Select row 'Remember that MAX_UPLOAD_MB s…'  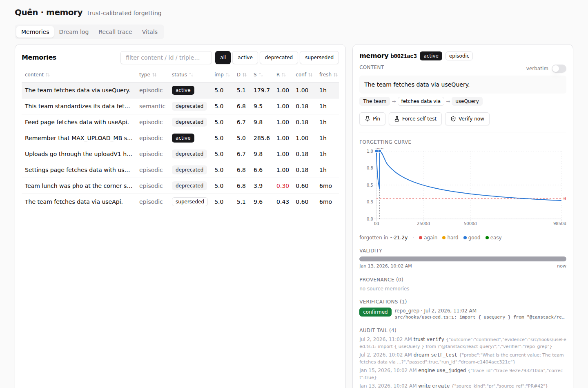click(180, 138)
